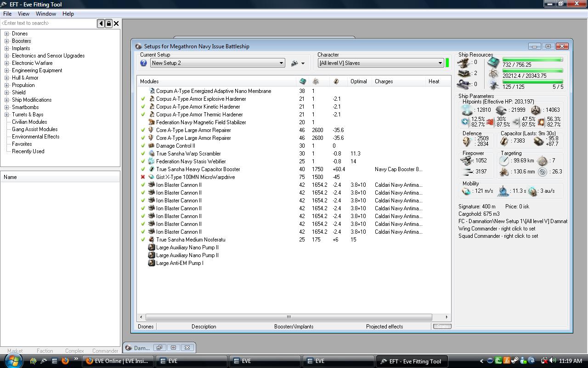The height and width of the screenshot is (368, 588).
Task: Click the Damage Control II module icon
Action: (151, 146)
